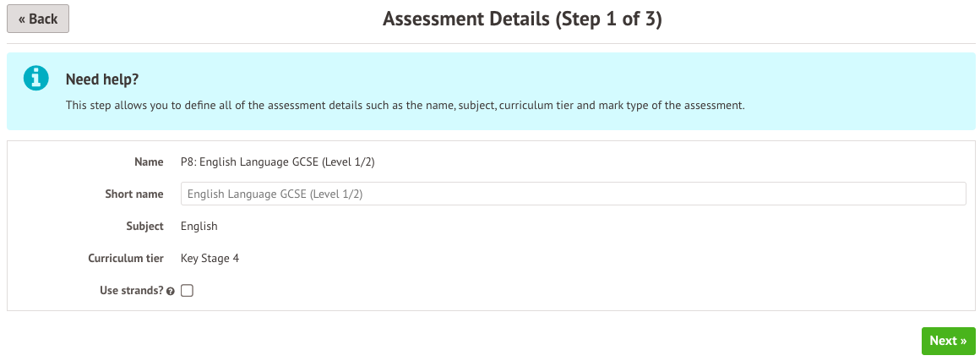The height and width of the screenshot is (361, 980).
Task: Click the 'Key Stage 4' tier value
Action: point(210,258)
